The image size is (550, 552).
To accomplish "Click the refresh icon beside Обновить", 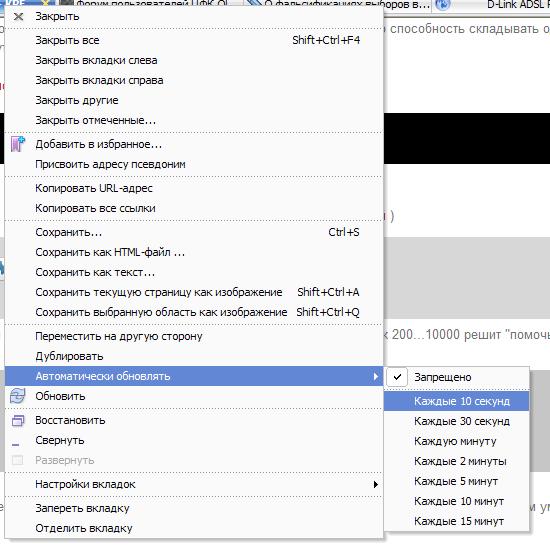I will click(x=18, y=396).
